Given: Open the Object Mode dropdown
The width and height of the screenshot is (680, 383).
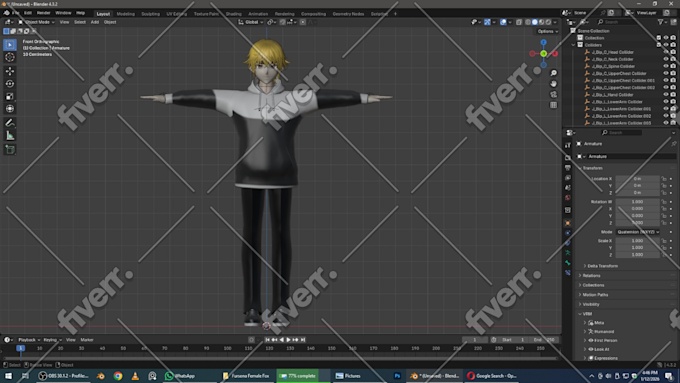Looking at the screenshot, I should [x=36, y=22].
